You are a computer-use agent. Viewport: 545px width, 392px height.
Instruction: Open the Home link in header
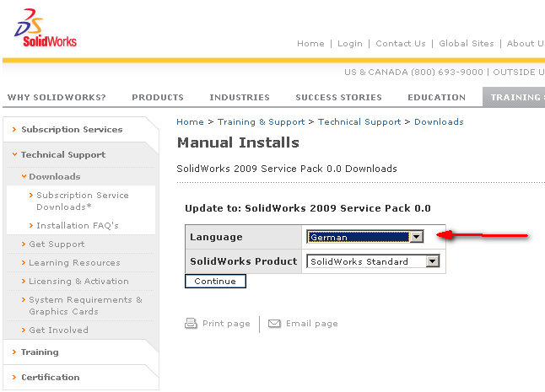pos(310,43)
